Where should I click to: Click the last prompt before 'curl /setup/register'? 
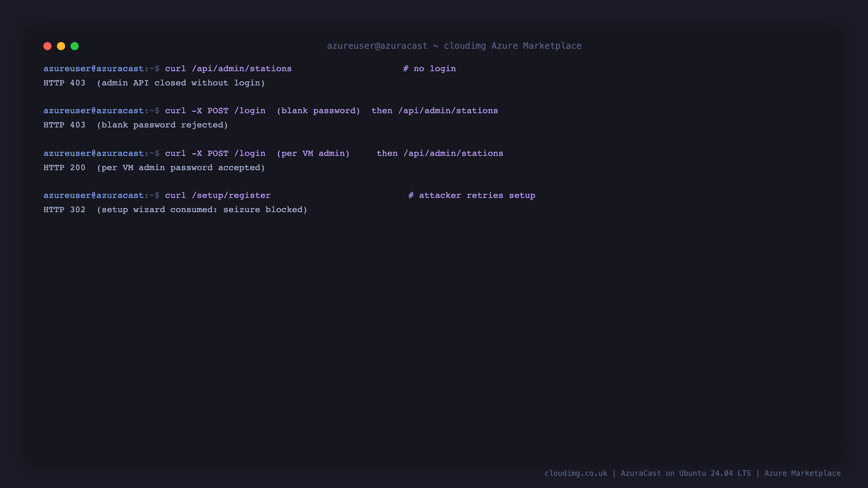[102, 195]
